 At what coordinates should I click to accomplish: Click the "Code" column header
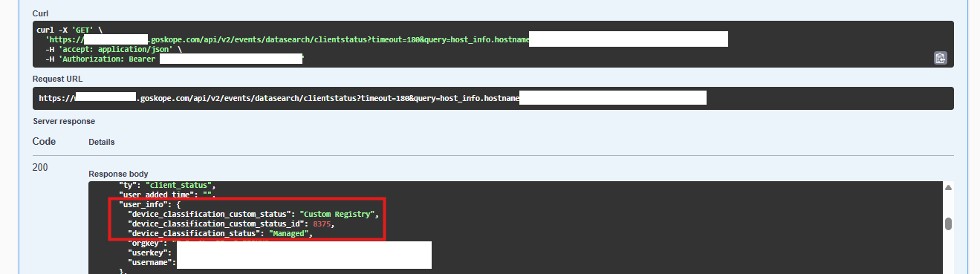pos(45,141)
